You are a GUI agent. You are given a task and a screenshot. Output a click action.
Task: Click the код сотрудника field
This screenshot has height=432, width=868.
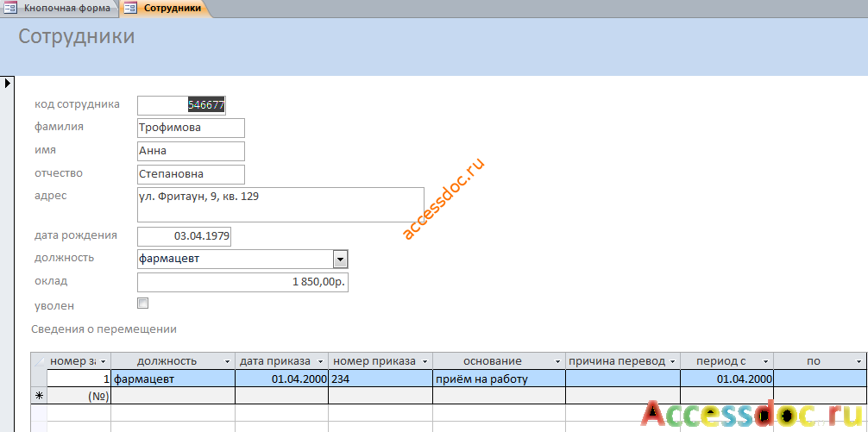[x=181, y=105]
